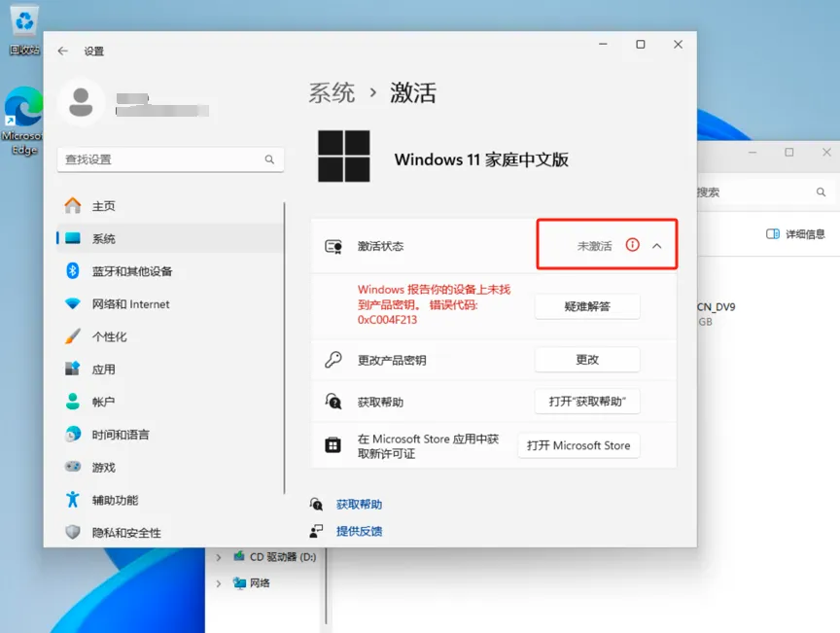840x633 pixels.
Task: Click the 未激活 status text
Action: tap(594, 246)
